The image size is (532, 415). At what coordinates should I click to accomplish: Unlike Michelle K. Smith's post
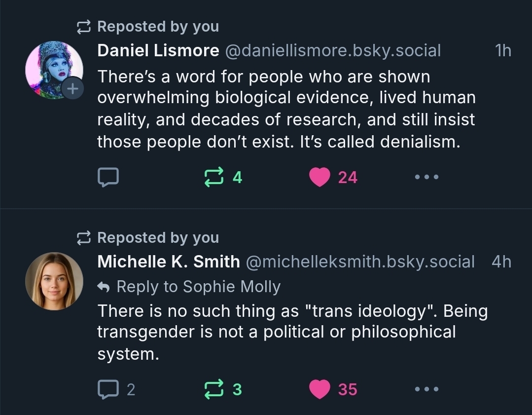[319, 389]
